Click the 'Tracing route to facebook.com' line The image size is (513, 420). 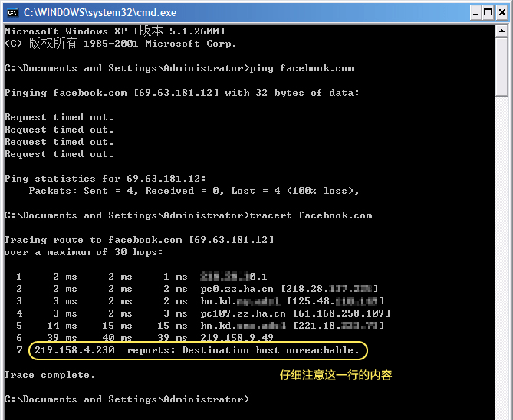point(139,240)
